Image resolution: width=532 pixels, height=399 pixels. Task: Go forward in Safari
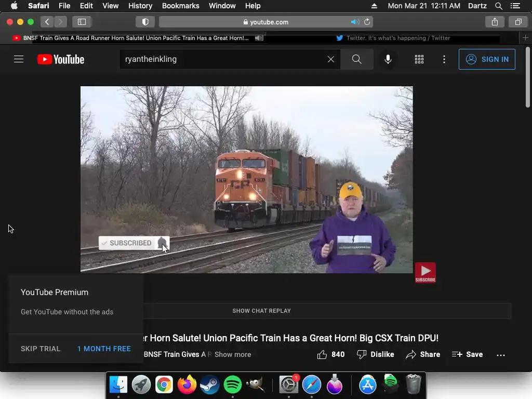click(60, 22)
